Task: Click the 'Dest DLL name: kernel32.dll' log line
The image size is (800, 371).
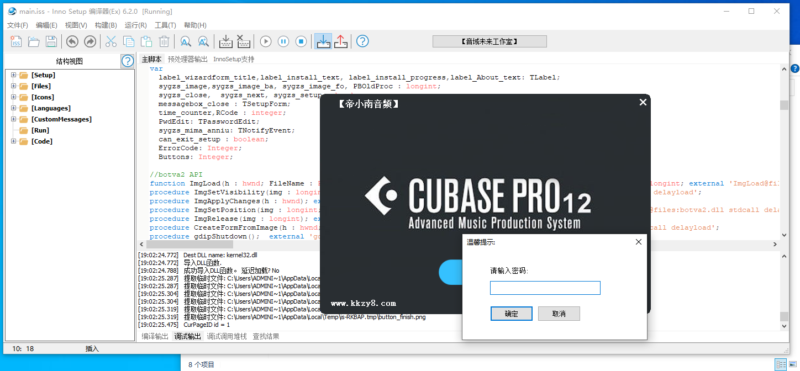Action: [220, 254]
